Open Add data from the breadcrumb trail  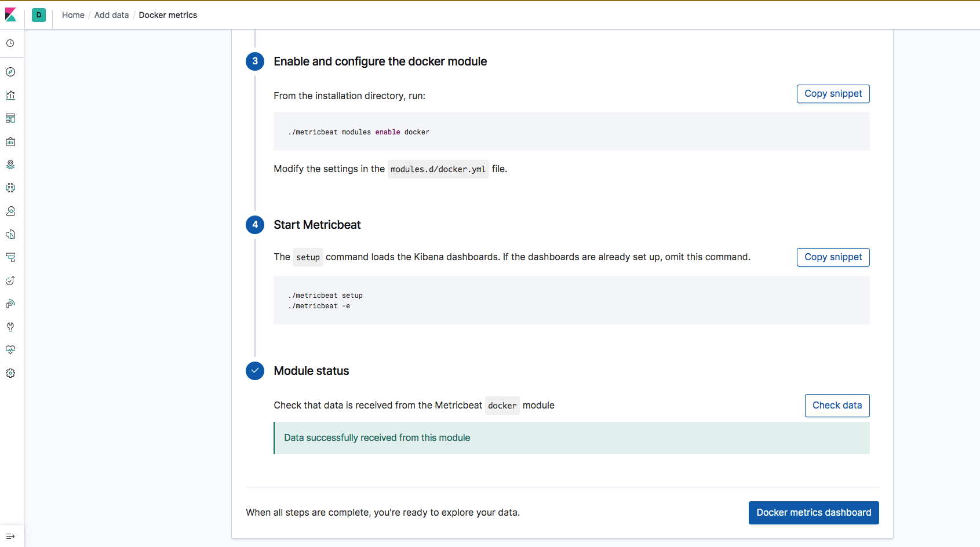point(111,14)
